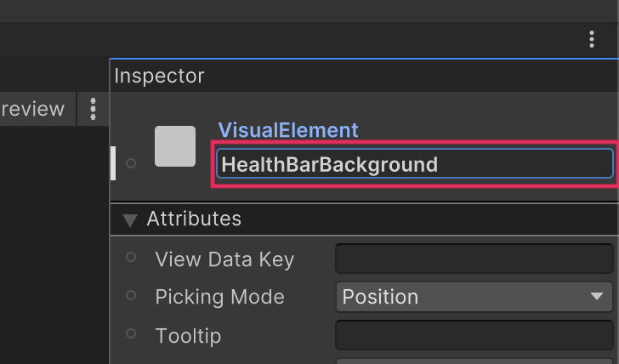Click the circle next to View Data Key
Image resolution: width=619 pixels, height=364 pixels.
click(x=131, y=257)
